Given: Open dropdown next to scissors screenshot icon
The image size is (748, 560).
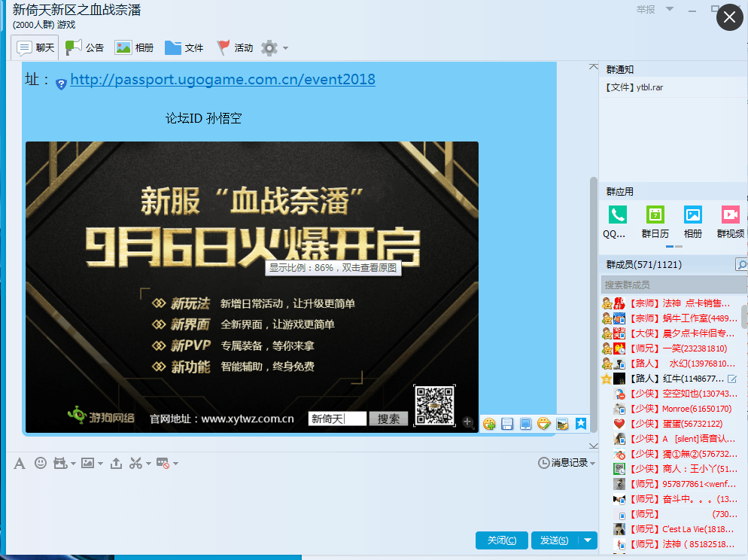Looking at the screenshot, I should 148,464.
